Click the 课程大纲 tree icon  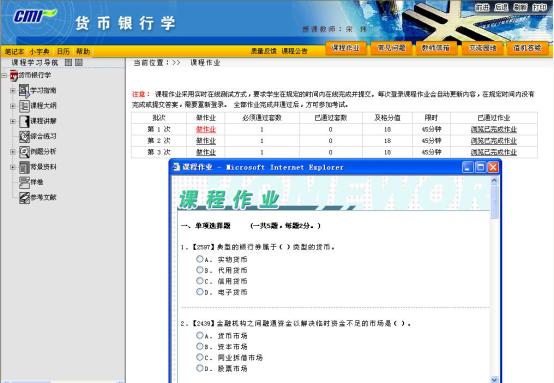(x=24, y=106)
